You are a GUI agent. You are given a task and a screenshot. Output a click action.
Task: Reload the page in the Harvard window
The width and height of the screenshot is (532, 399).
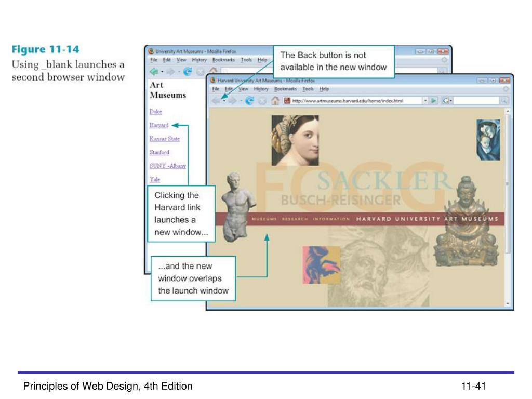(x=250, y=101)
